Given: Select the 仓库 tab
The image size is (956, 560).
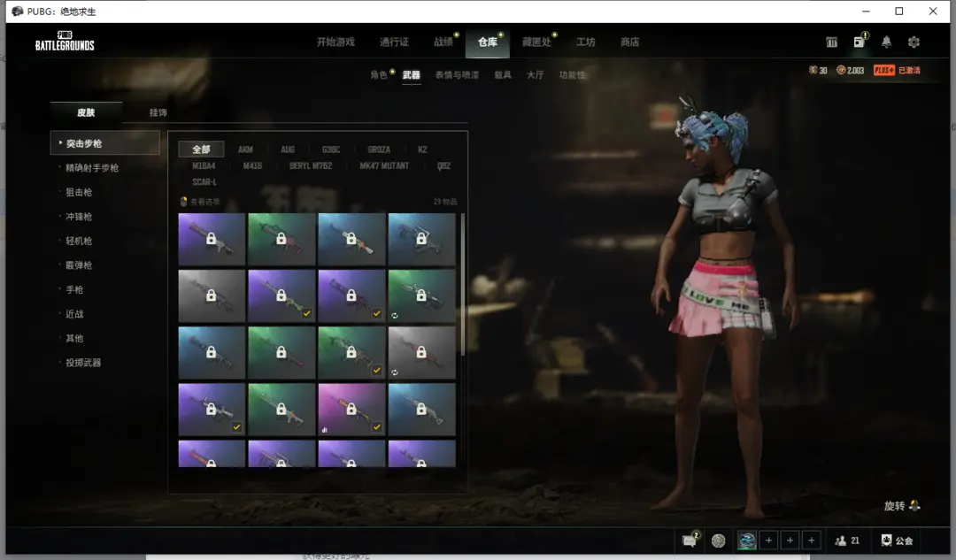Looking at the screenshot, I should pos(487,42).
